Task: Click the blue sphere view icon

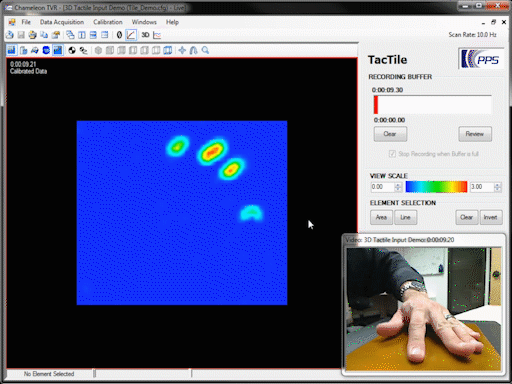Action: click(x=46, y=50)
